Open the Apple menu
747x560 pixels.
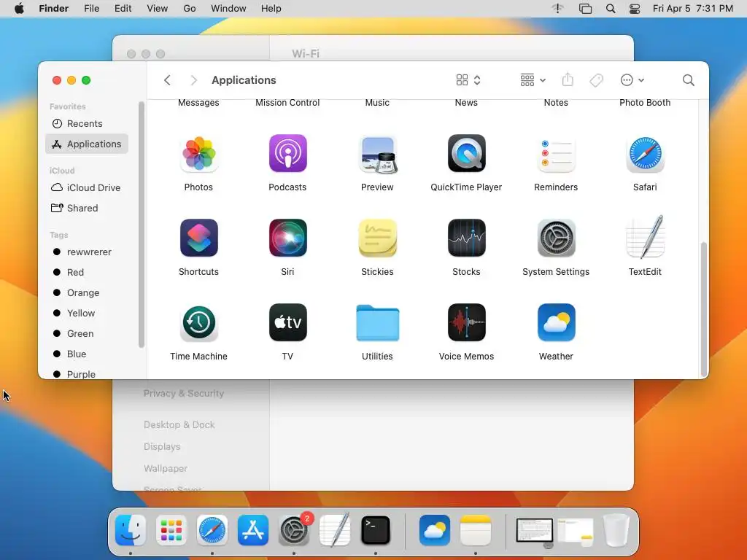point(19,9)
